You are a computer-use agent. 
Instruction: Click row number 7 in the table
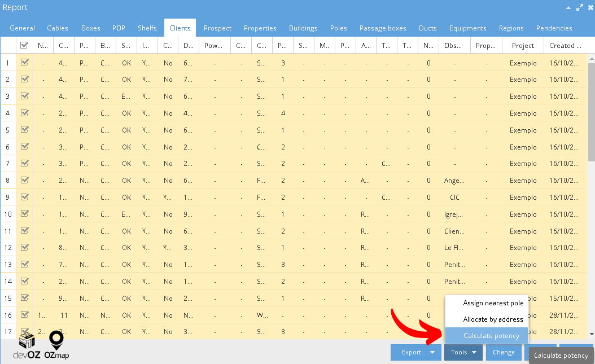(7, 164)
